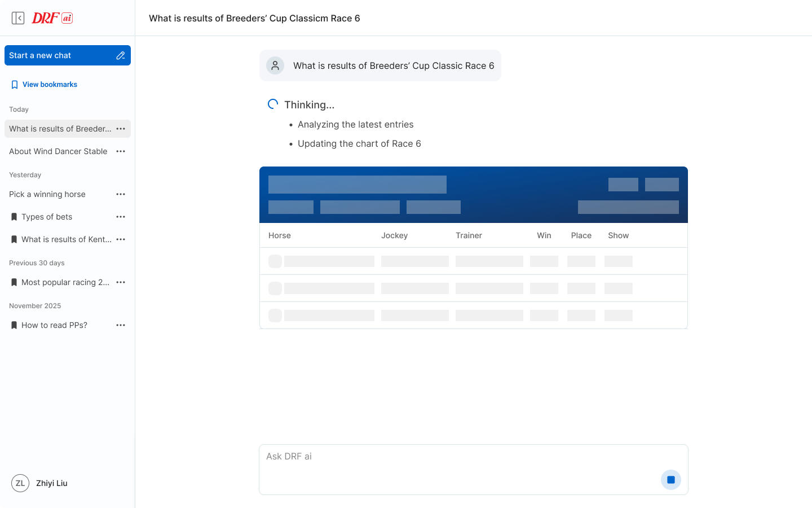Viewport: 812px width, 508px height.
Task: Click the Today section label
Action: coord(19,110)
